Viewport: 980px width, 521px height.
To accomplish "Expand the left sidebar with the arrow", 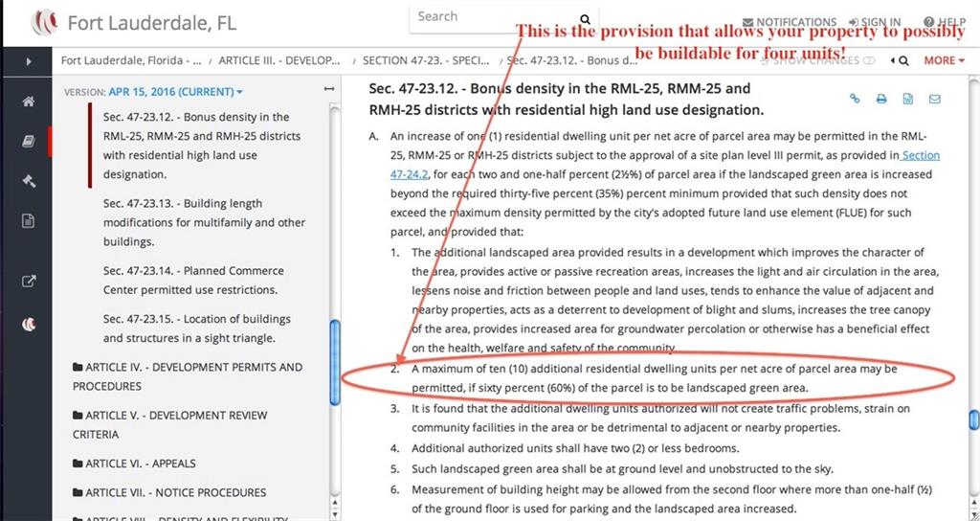I will [29, 61].
